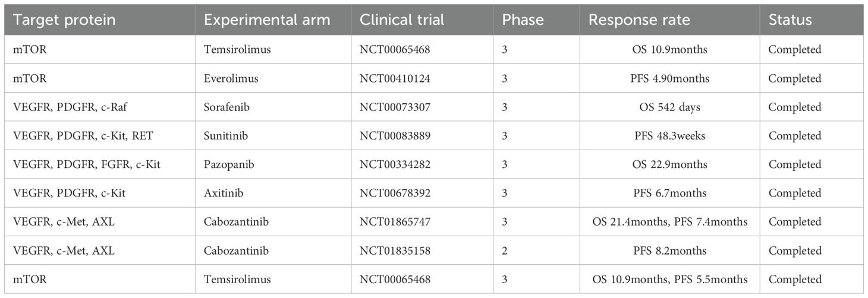This screenshot has width=868, height=298.
Task: Click the Clinical trial column header
Action: pyautogui.click(x=402, y=20)
